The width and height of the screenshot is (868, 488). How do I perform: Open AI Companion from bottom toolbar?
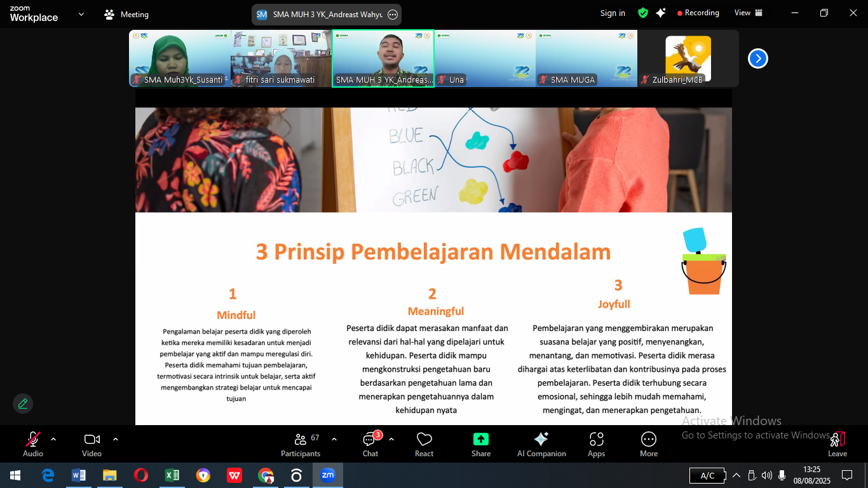(541, 444)
